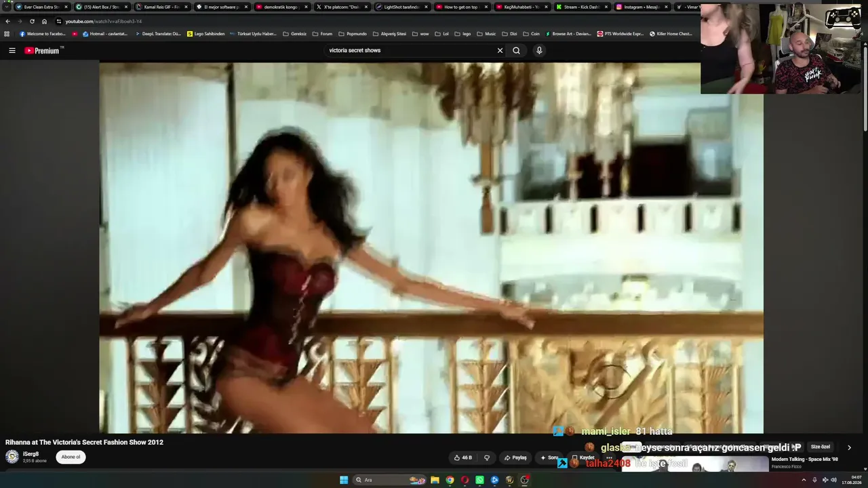Save the video with Kaydet button
868x488 pixels.
click(x=583, y=457)
